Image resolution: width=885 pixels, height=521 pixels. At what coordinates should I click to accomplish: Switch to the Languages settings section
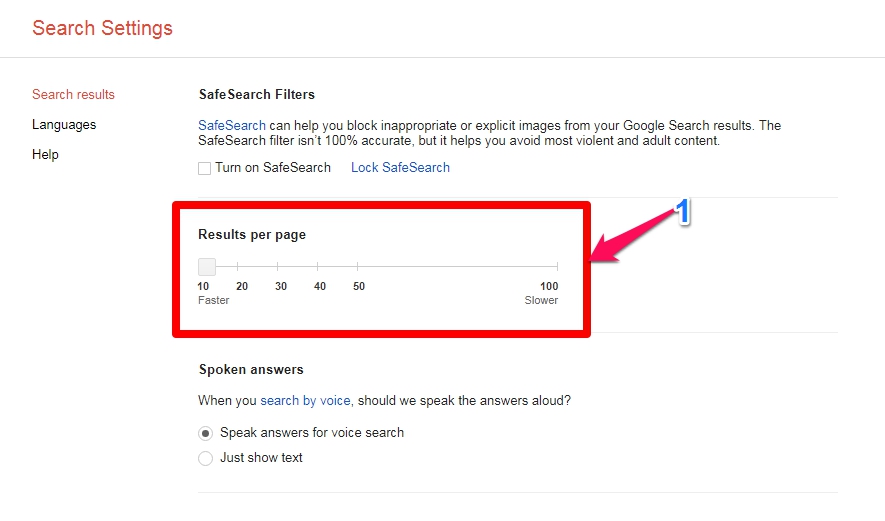tap(64, 125)
